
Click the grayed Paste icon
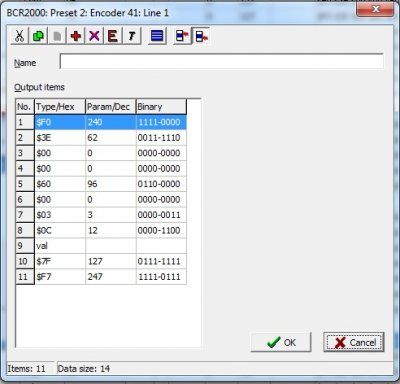pyautogui.click(x=57, y=36)
